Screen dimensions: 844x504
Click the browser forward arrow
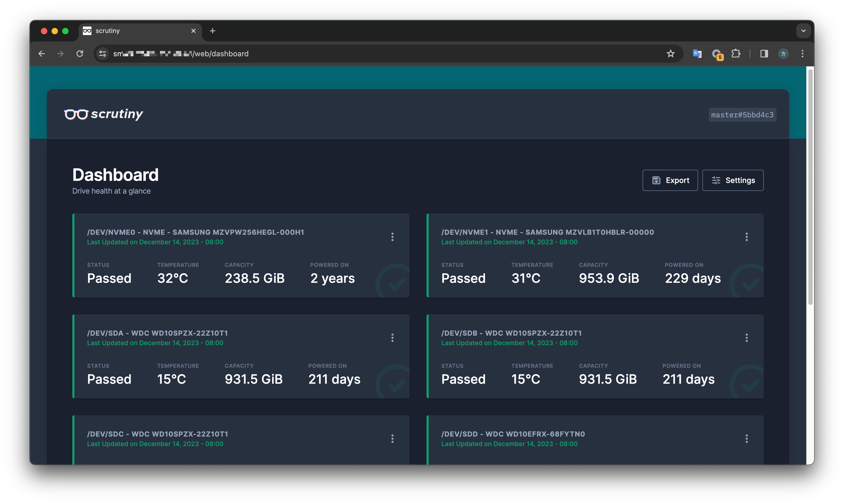point(61,54)
